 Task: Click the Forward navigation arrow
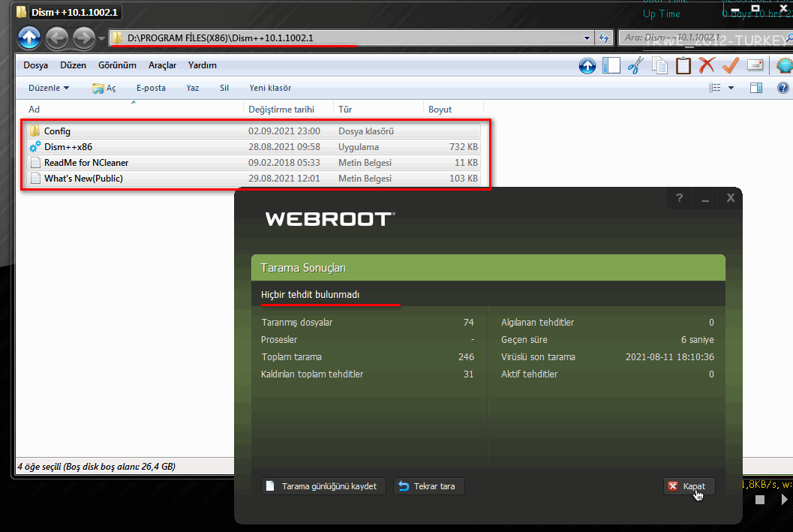83,38
